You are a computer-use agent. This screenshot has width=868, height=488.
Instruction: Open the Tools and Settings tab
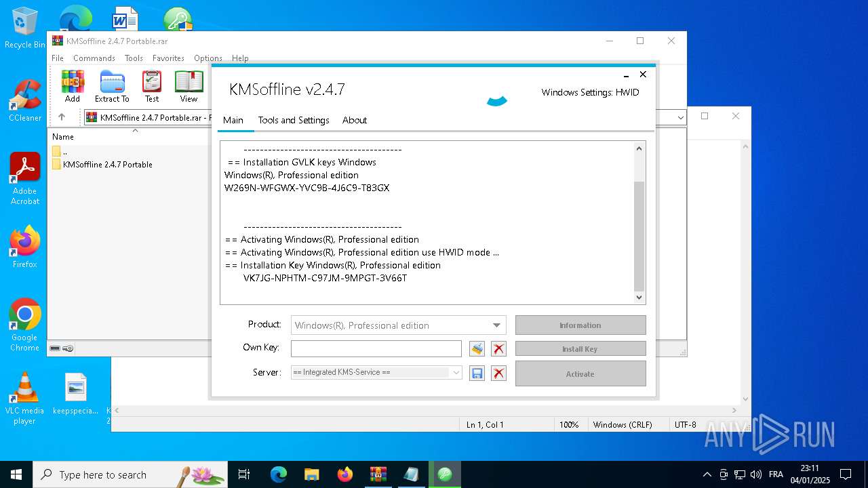pos(294,120)
